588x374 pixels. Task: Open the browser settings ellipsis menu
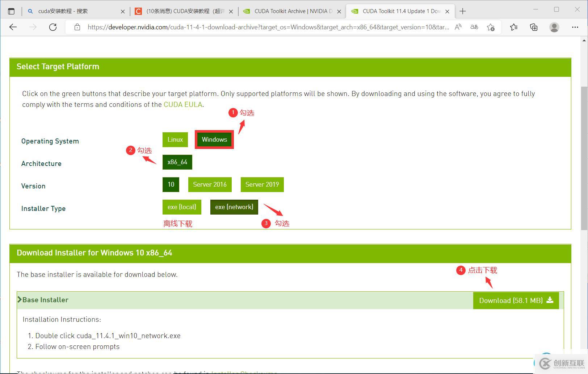(575, 27)
